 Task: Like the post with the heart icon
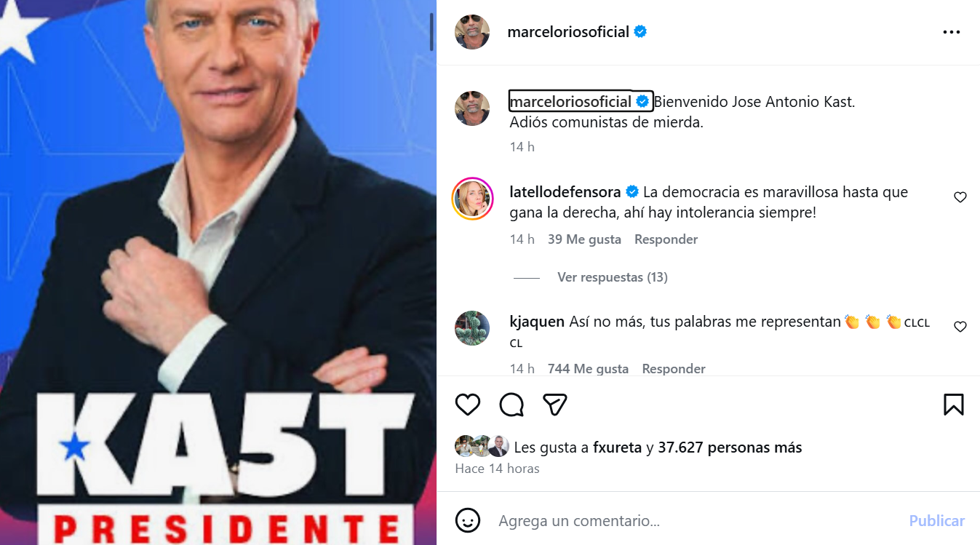[468, 405]
